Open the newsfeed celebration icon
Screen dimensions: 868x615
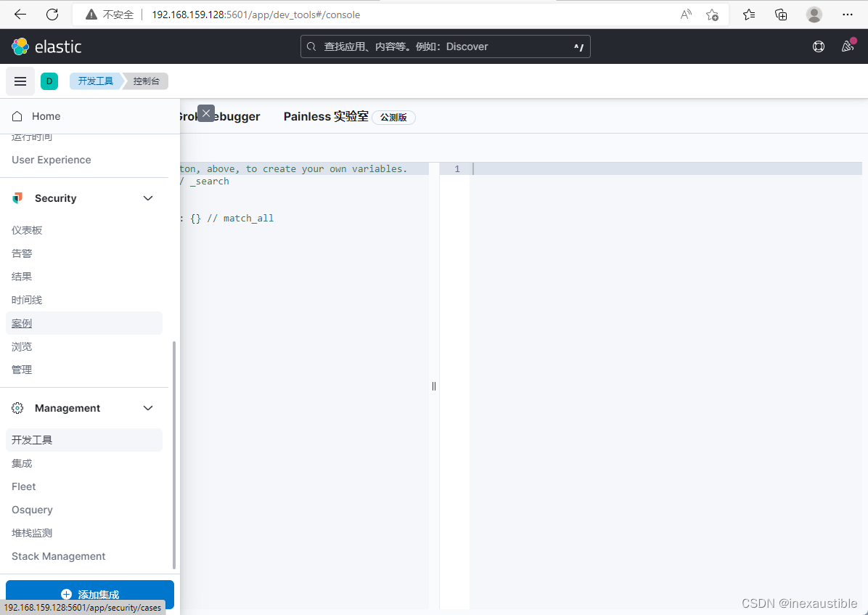pyautogui.click(x=848, y=46)
